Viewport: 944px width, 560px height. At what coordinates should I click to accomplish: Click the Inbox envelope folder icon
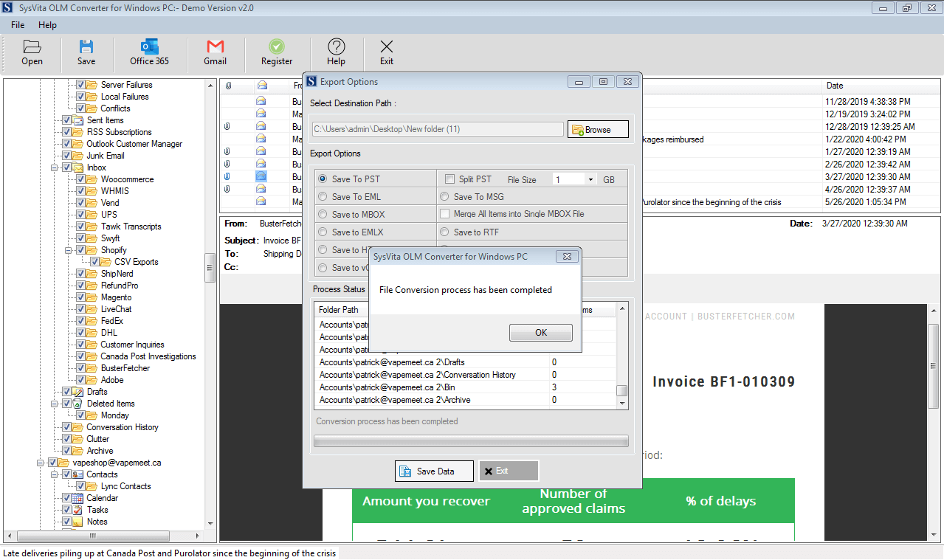(x=78, y=167)
